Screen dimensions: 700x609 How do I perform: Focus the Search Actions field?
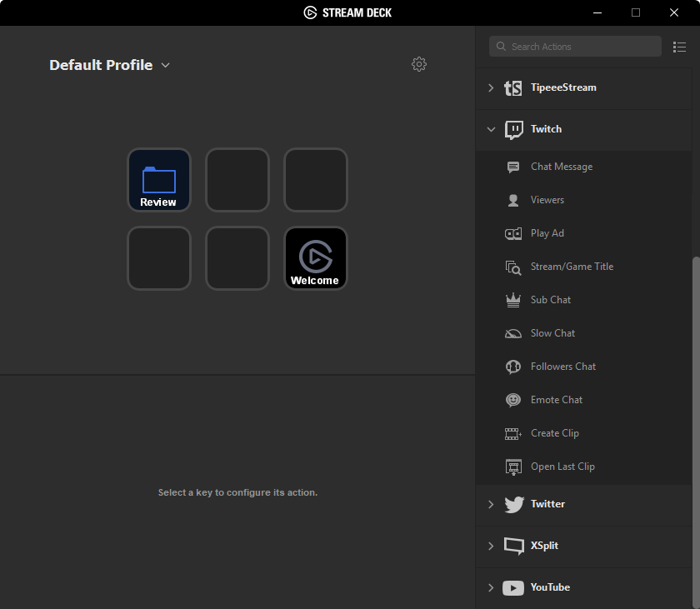pos(576,47)
